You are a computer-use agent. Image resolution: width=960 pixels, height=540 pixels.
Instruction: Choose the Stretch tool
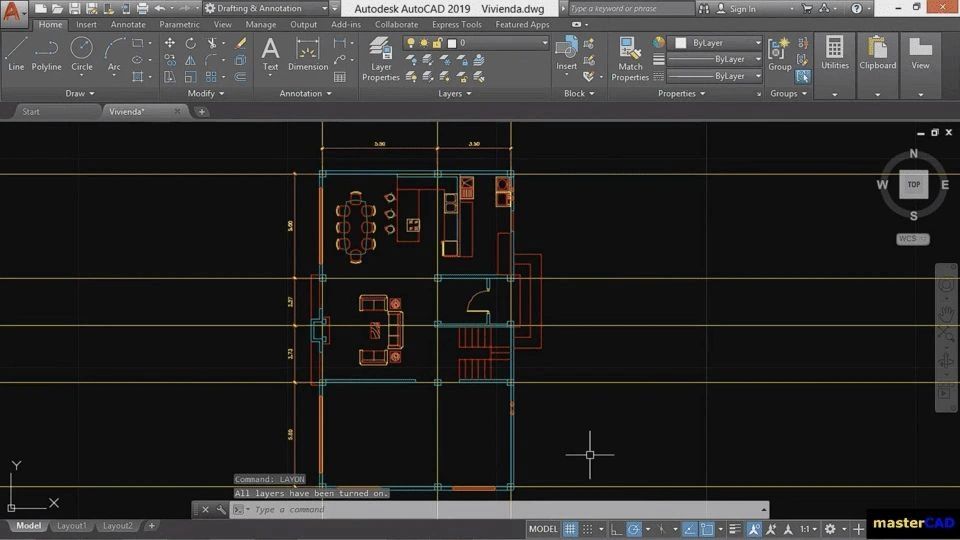tap(170, 77)
